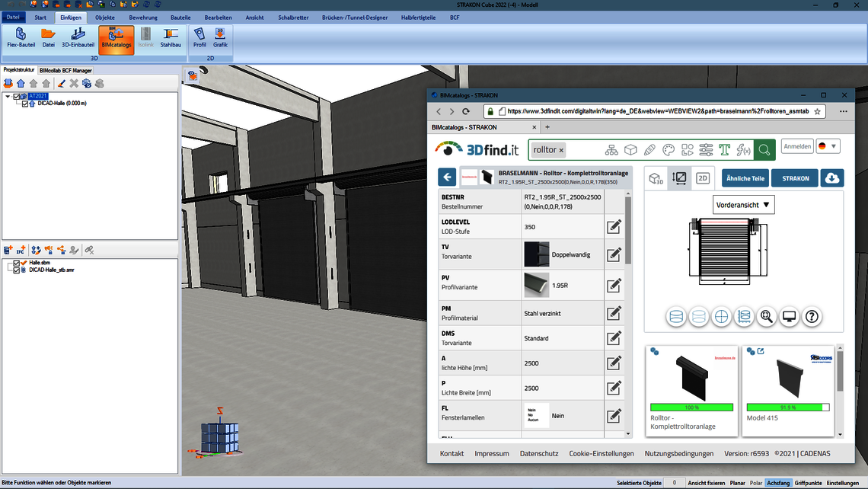
Task: Toggle Polar mode in the status bar
Action: (x=755, y=483)
